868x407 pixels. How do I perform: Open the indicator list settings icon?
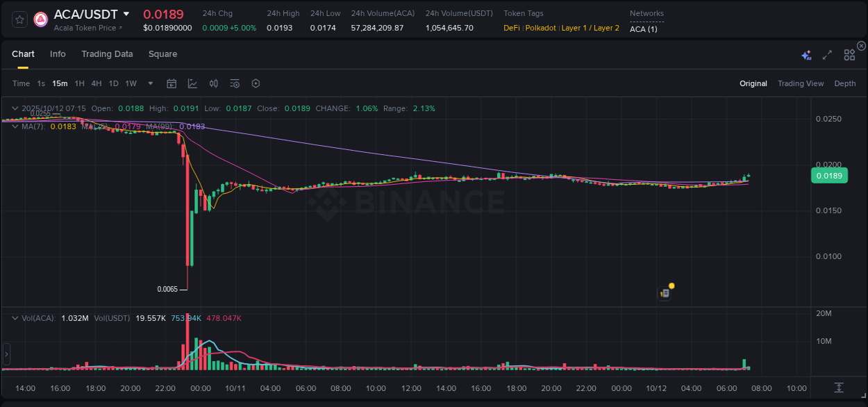click(234, 83)
